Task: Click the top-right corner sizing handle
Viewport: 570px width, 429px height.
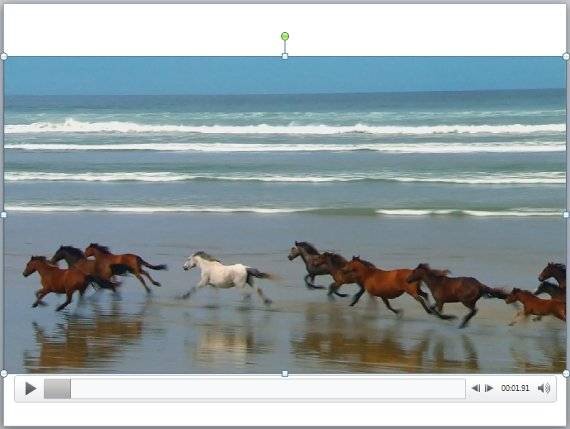Action: [x=566, y=56]
